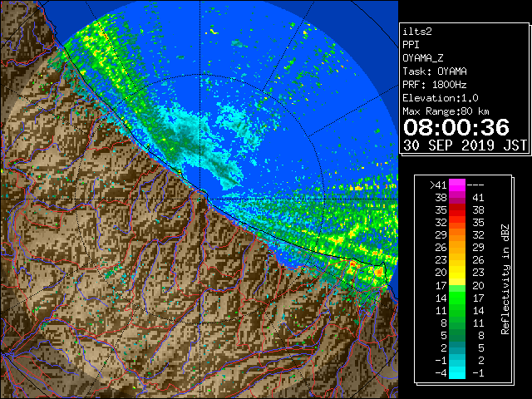Viewport: 532px width, 399px height.
Task: Click the >41 legend label
Action: pos(438,185)
